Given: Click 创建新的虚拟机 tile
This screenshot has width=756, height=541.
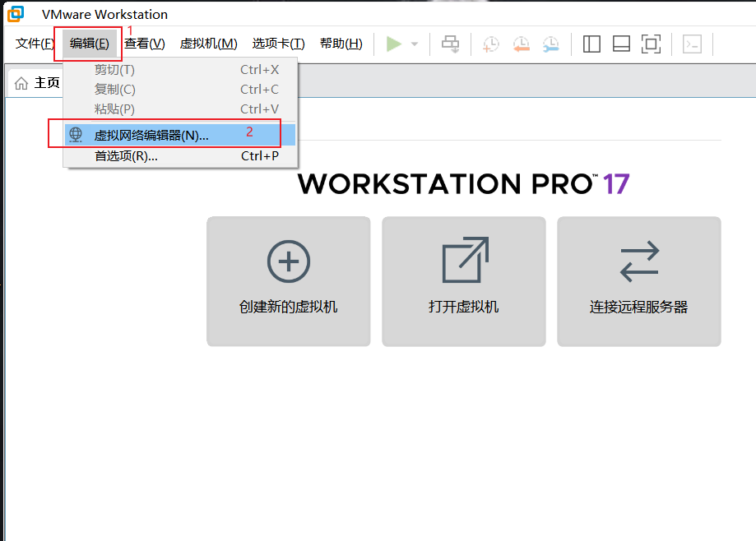Looking at the screenshot, I should pyautogui.click(x=288, y=281).
